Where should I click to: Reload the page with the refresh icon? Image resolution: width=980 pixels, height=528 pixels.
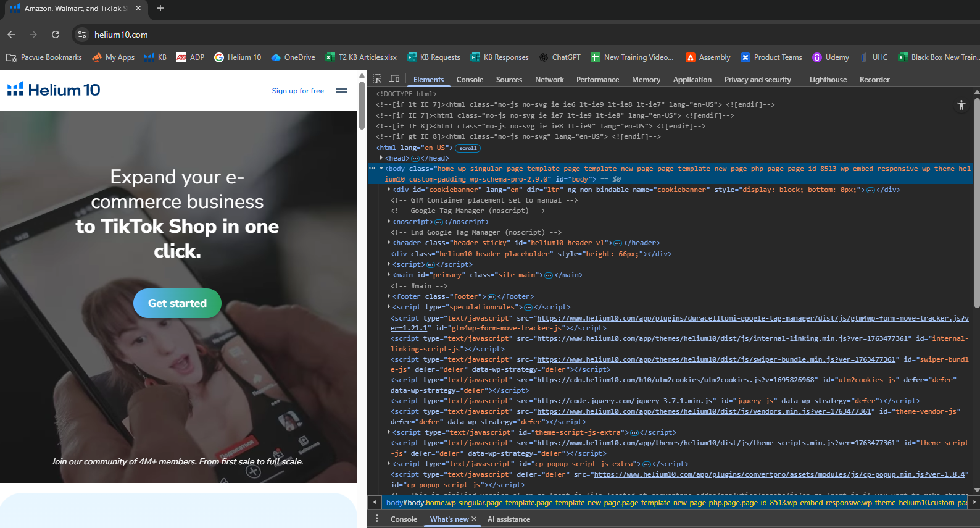(x=56, y=35)
